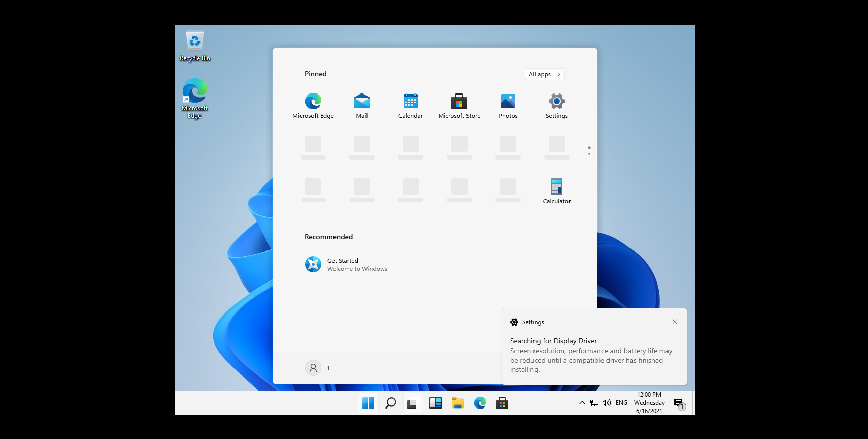Click the Search icon on the taskbar
The image size is (868, 439).
point(391,403)
